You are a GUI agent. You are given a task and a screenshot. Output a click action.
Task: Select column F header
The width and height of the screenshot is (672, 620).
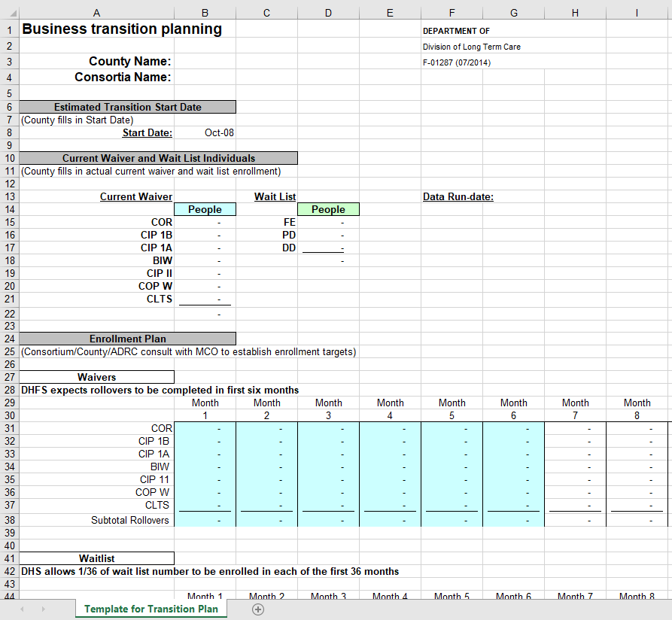click(x=452, y=13)
